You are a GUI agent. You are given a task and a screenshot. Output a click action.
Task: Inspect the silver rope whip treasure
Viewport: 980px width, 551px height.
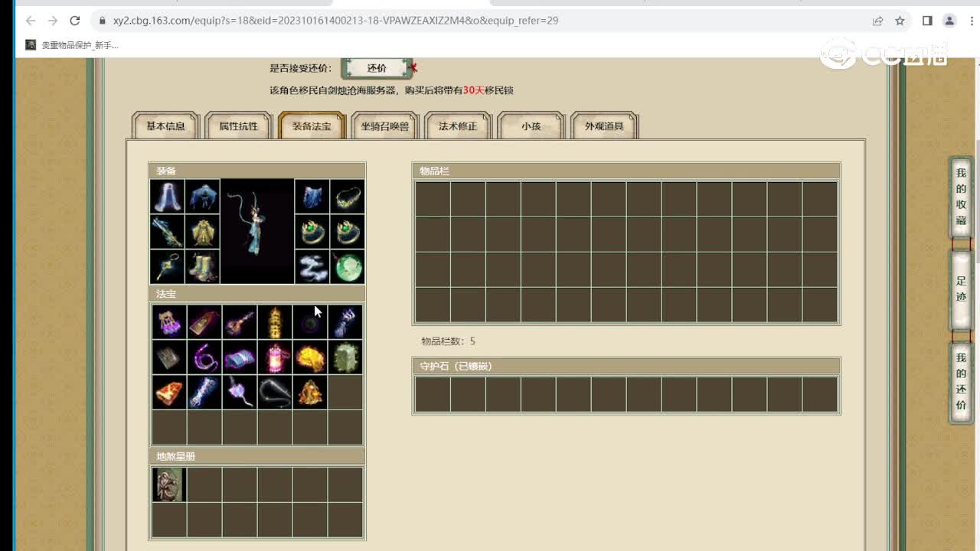click(x=275, y=393)
